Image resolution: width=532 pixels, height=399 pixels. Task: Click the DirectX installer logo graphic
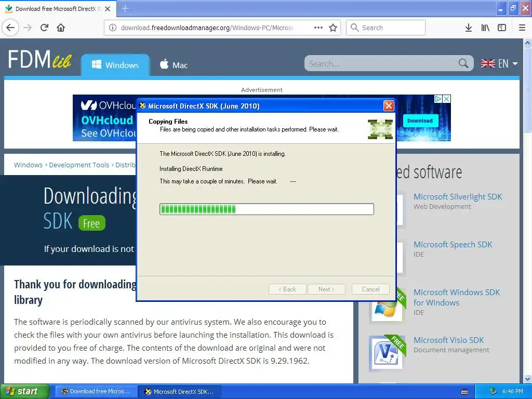coord(380,129)
